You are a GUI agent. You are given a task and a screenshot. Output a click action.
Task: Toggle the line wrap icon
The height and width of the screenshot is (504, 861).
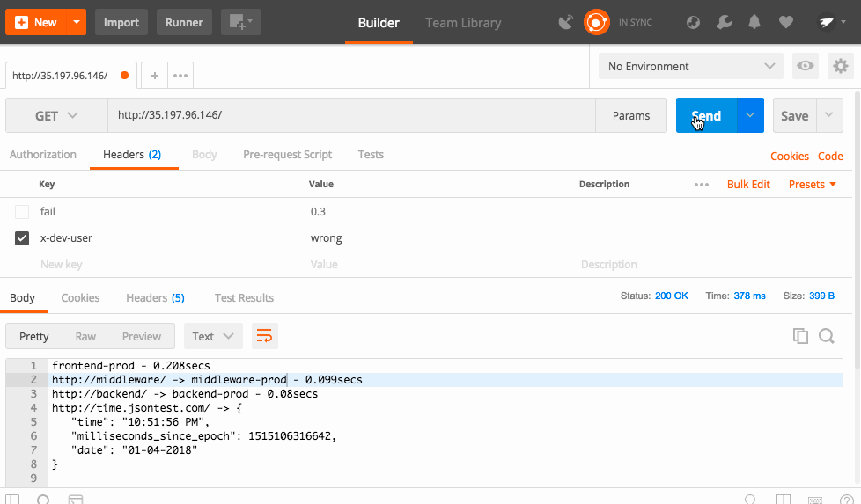(265, 336)
